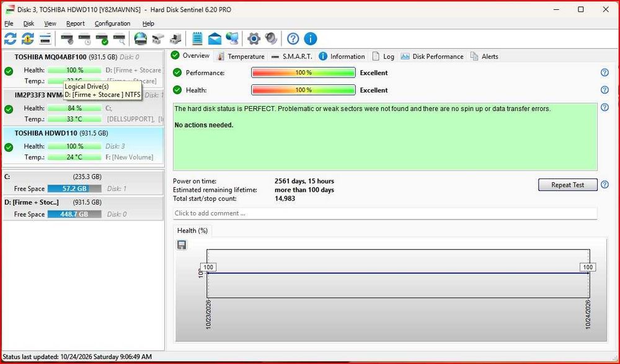The width and height of the screenshot is (620, 364).
Task: Click the Repeat Test button
Action: point(567,185)
